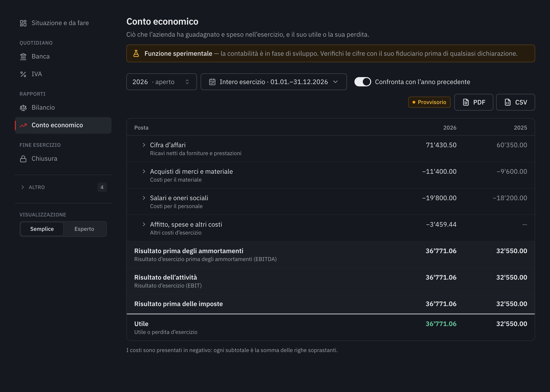Screen dimensions: 550x392
Task: Expand the ALTRO sidebar section
Action: point(63,187)
